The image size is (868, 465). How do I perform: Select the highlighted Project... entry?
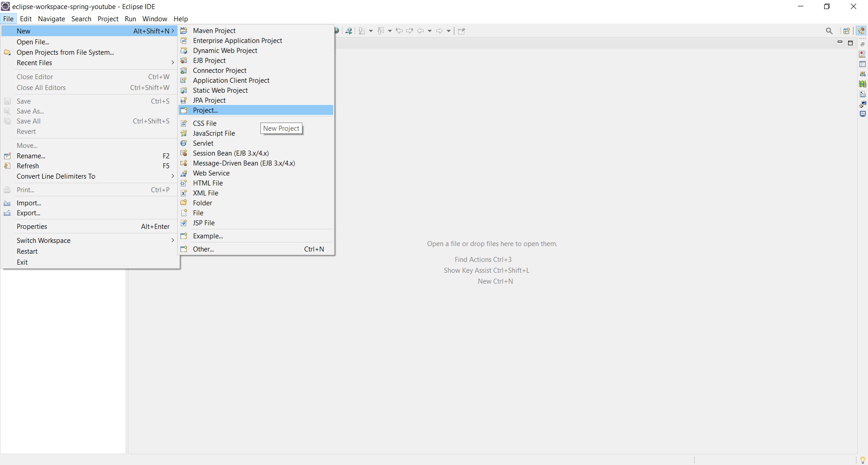(x=256, y=110)
